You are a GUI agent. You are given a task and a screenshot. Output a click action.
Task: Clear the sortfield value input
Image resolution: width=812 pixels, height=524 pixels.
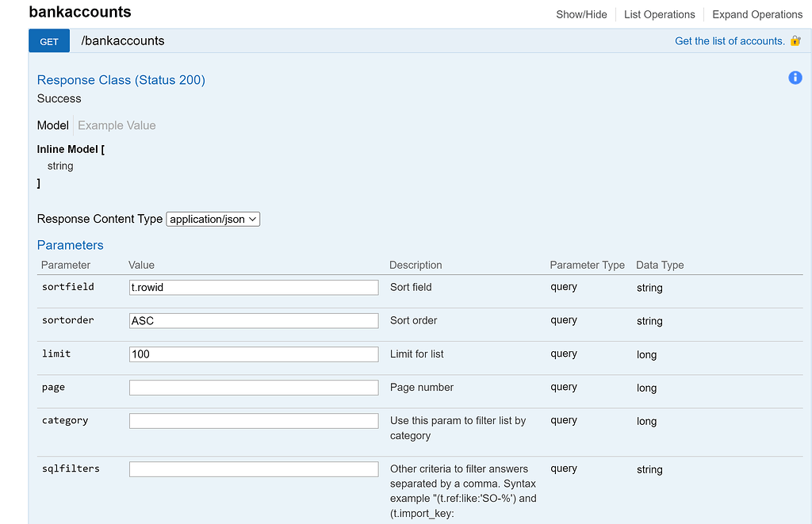(254, 287)
